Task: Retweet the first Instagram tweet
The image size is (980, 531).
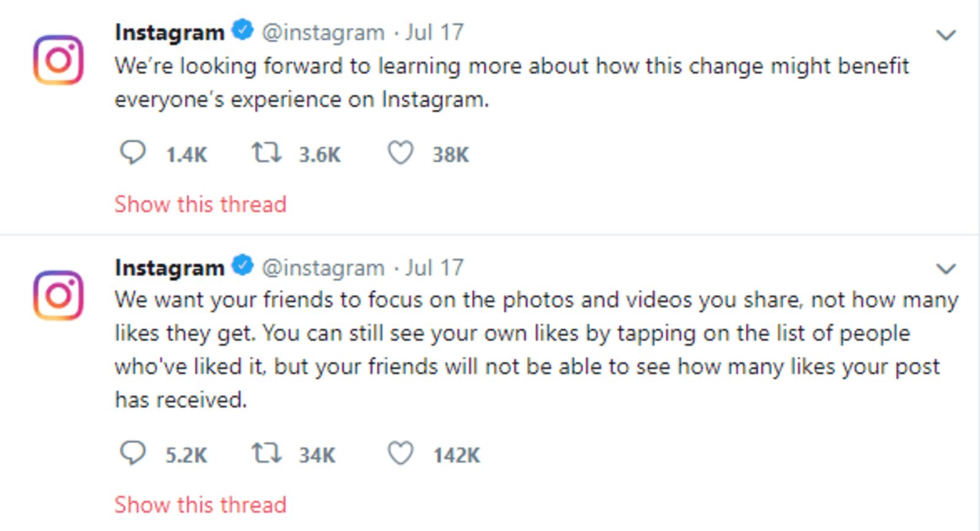Action: [x=266, y=153]
